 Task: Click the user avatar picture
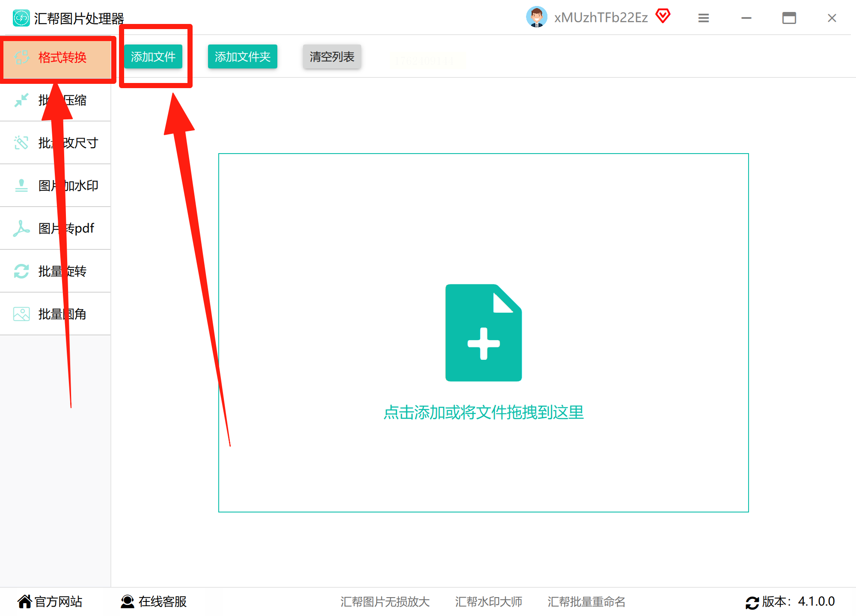point(536,18)
